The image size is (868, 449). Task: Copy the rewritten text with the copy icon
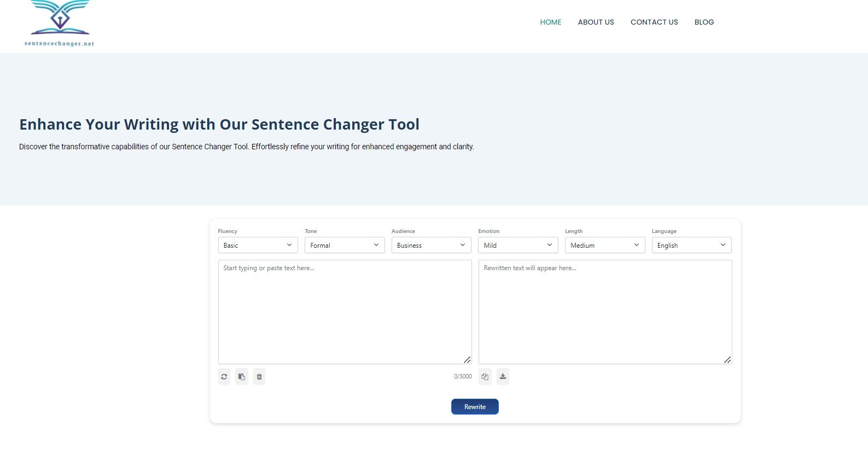(x=485, y=377)
